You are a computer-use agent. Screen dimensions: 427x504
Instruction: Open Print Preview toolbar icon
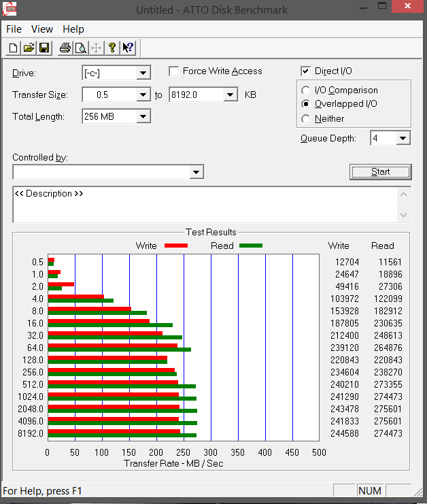[x=81, y=48]
